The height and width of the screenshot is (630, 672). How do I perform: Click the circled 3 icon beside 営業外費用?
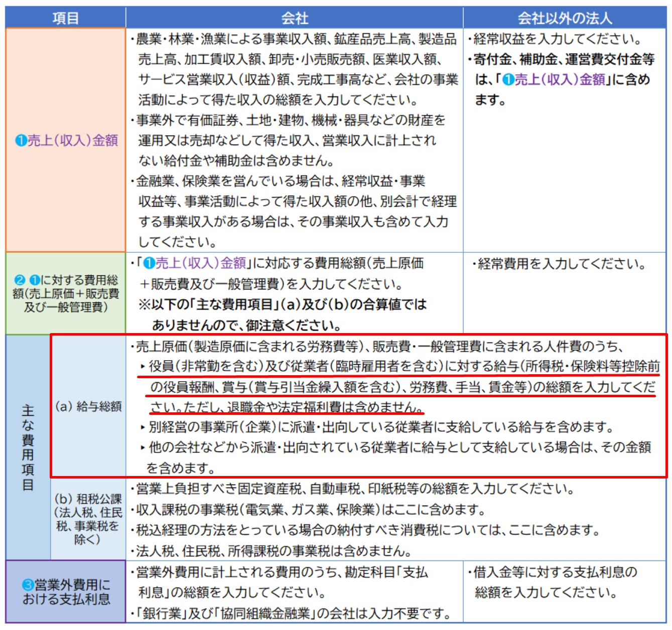(28, 585)
